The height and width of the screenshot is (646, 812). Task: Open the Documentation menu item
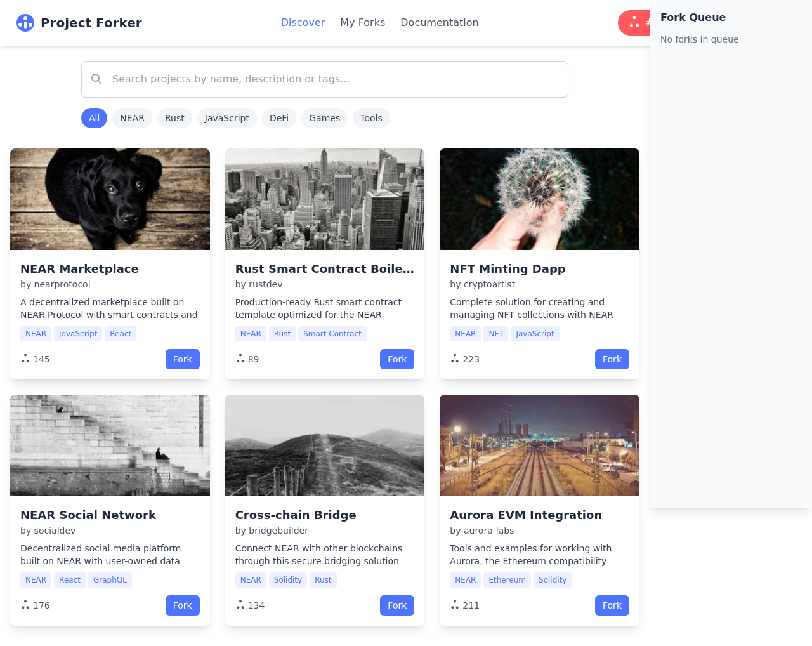[x=439, y=22]
